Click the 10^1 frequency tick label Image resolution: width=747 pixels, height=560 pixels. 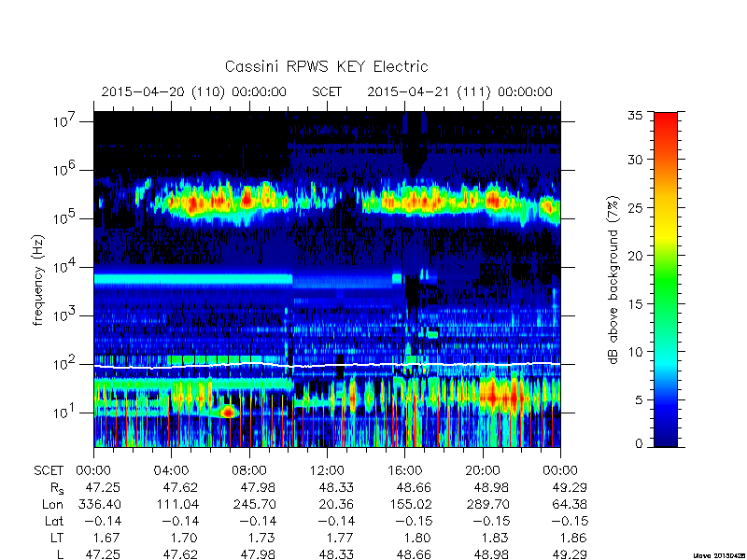click(65, 413)
